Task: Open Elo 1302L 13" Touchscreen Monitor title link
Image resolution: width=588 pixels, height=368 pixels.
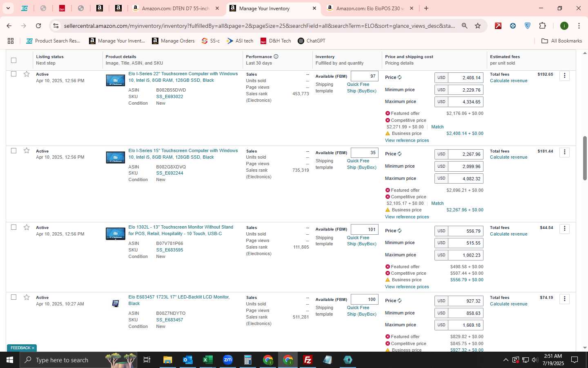Action: click(x=181, y=230)
